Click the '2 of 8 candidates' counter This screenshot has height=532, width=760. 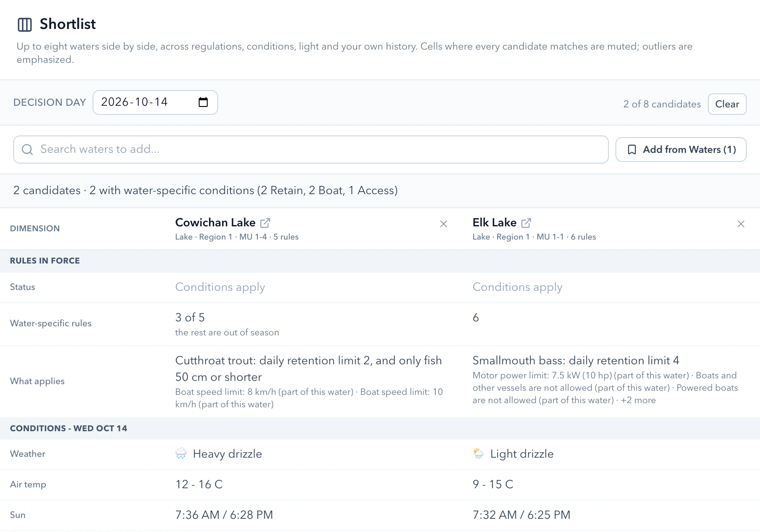click(662, 104)
